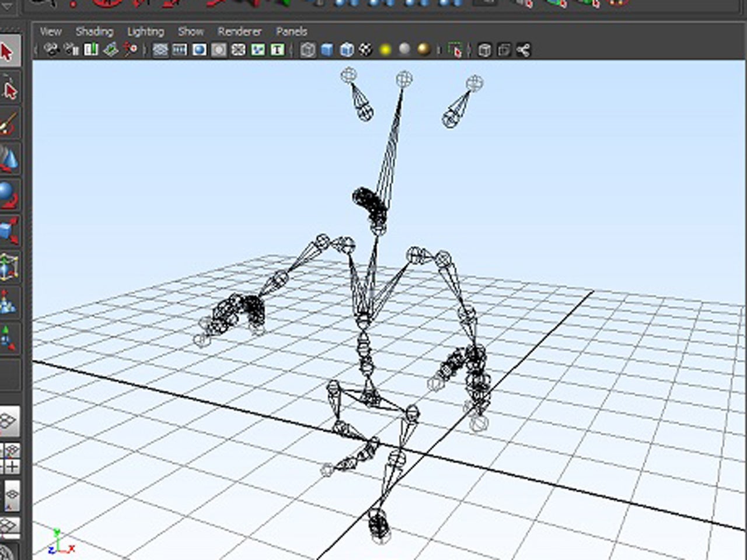Toggle shadows grey sphere icon

point(404,50)
